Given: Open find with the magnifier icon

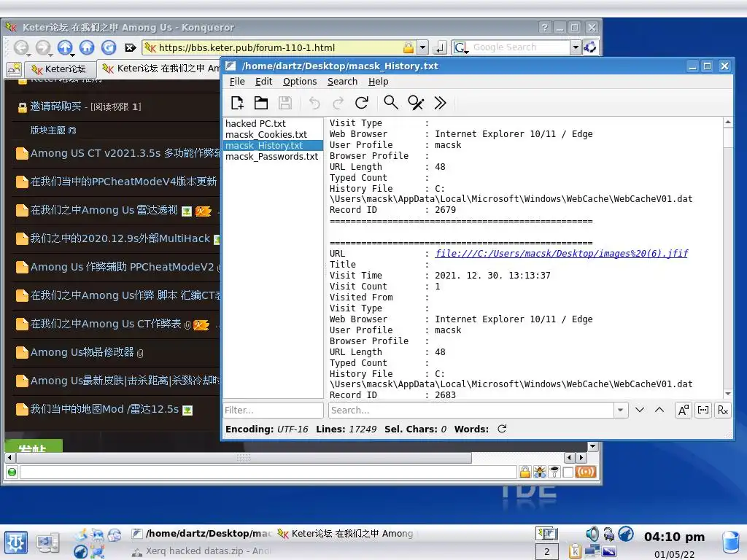Looking at the screenshot, I should (391, 103).
